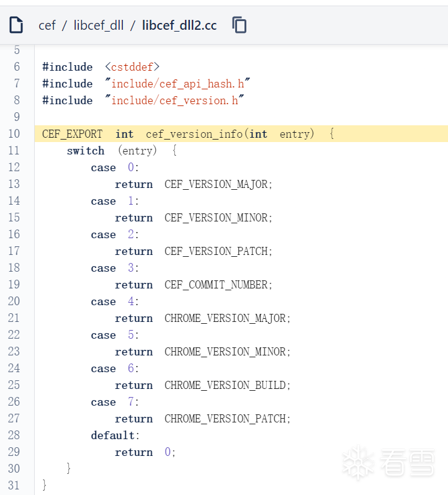Image resolution: width=448 pixels, height=495 pixels.
Task: Click the "case 4:" label
Action: click(115, 301)
